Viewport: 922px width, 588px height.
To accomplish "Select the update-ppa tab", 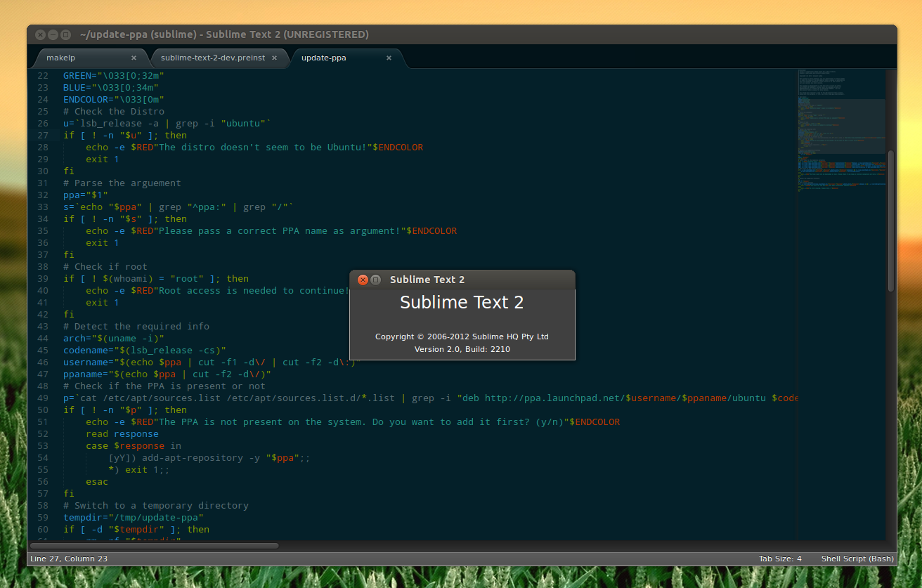I will (x=324, y=58).
